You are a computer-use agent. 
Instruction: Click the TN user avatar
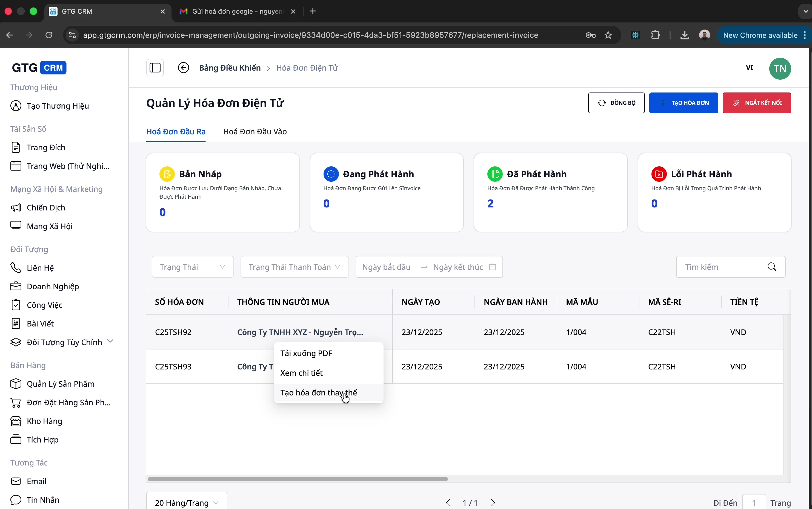pos(780,68)
